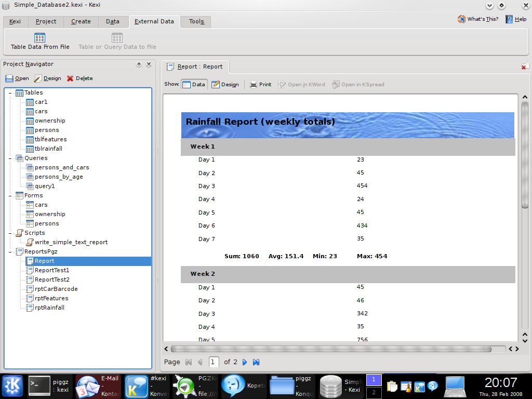Click the Open icon in Project Navigator
The height and width of the screenshot is (399, 532).
[x=9, y=78]
